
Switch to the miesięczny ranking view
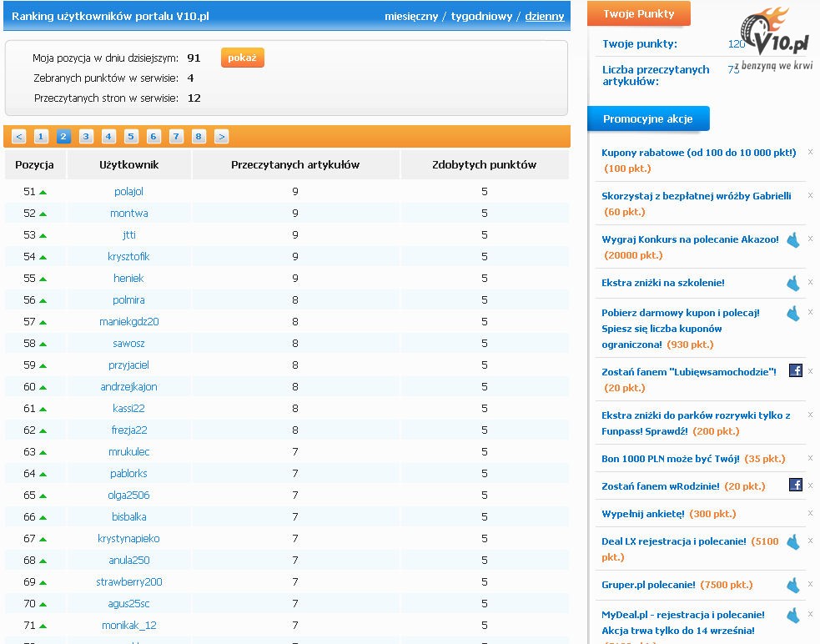pos(410,17)
